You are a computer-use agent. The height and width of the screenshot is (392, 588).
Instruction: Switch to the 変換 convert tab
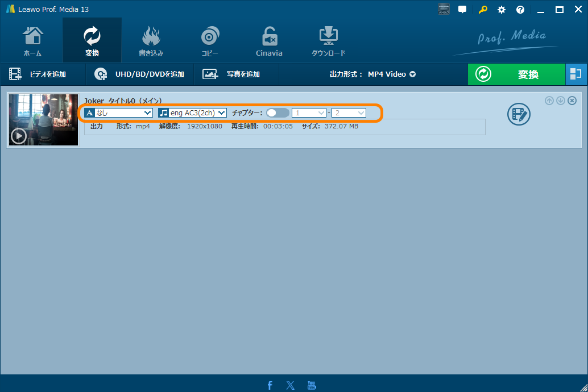[x=92, y=40]
